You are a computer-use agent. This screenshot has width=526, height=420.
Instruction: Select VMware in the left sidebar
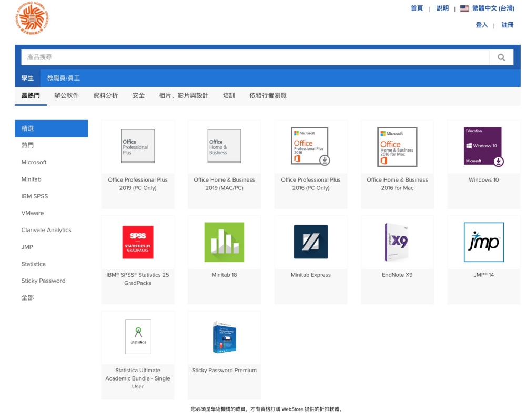click(33, 213)
